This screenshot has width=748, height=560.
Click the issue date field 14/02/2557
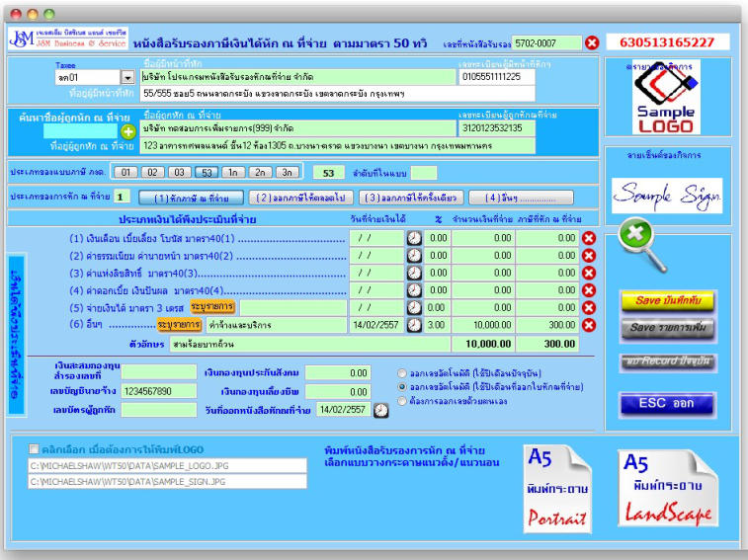point(344,410)
